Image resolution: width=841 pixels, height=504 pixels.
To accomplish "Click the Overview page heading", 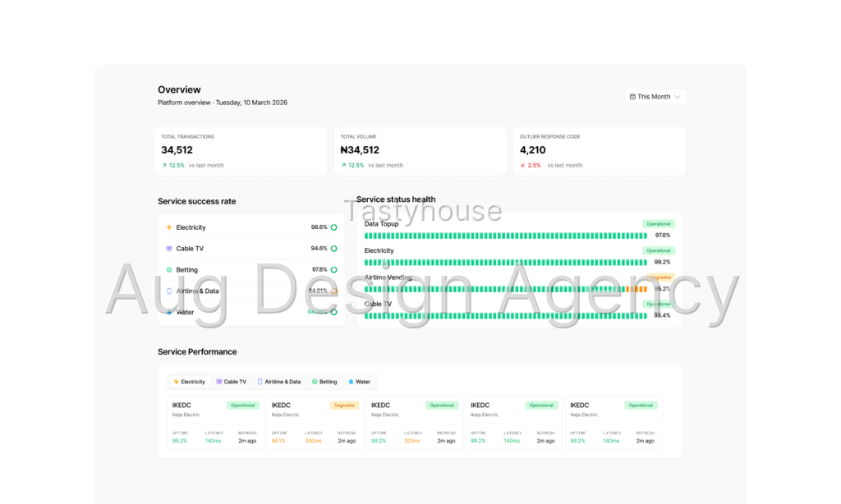I will pyautogui.click(x=179, y=90).
